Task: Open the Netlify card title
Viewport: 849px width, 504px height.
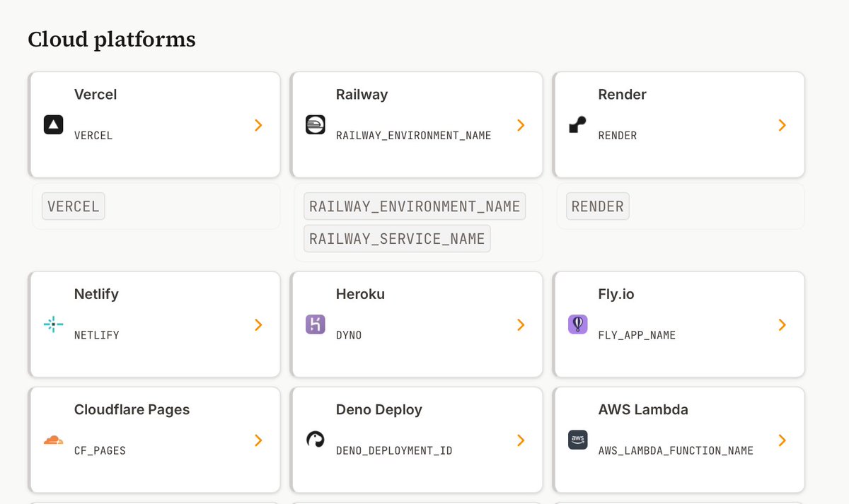Action: 96,294
